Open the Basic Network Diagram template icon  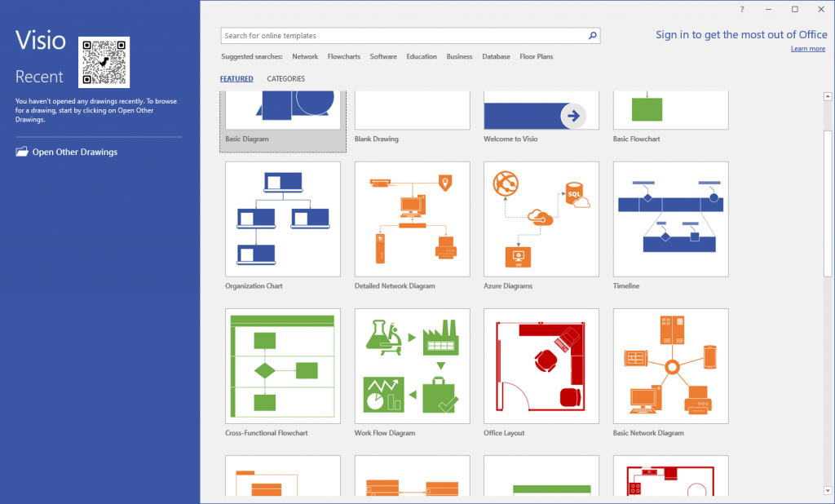[669, 365]
